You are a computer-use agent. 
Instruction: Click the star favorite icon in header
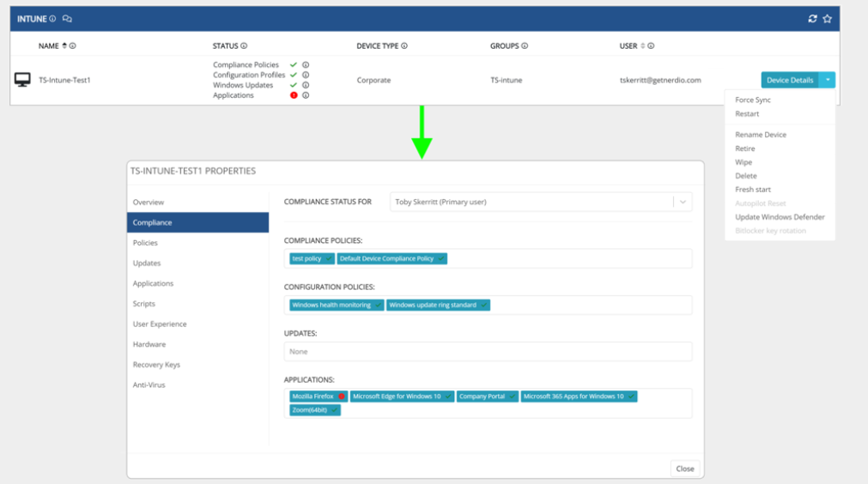pos(827,19)
